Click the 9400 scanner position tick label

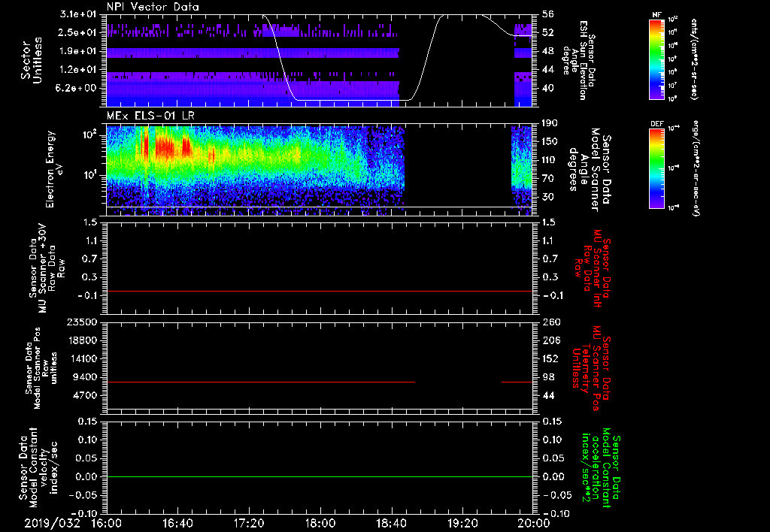point(84,377)
